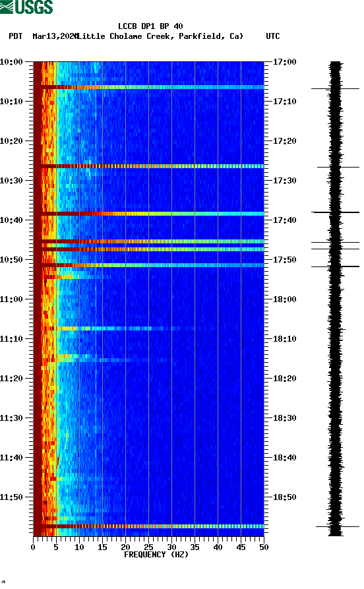
Task: Click the waveform spike near 17:40
Action: [336, 212]
